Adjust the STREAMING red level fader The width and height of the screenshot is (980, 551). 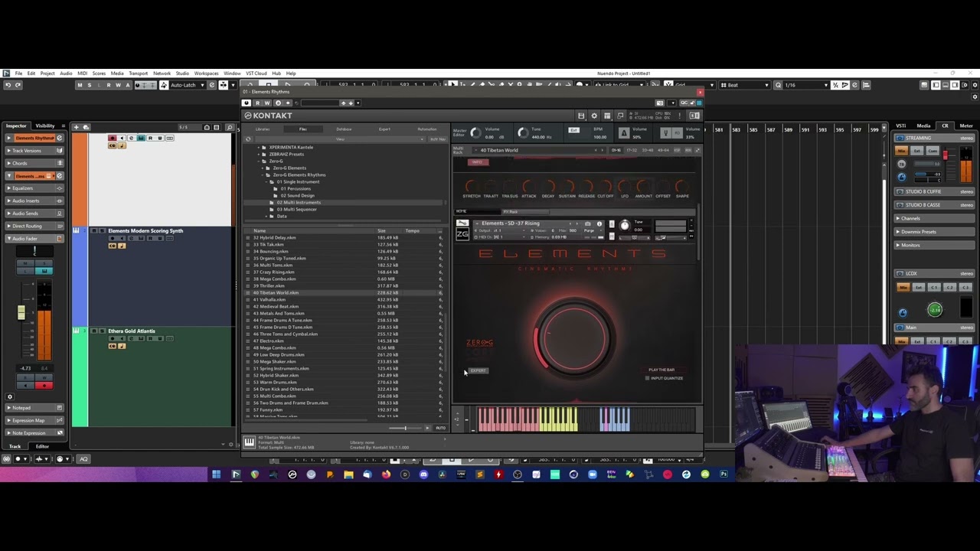coord(946,155)
